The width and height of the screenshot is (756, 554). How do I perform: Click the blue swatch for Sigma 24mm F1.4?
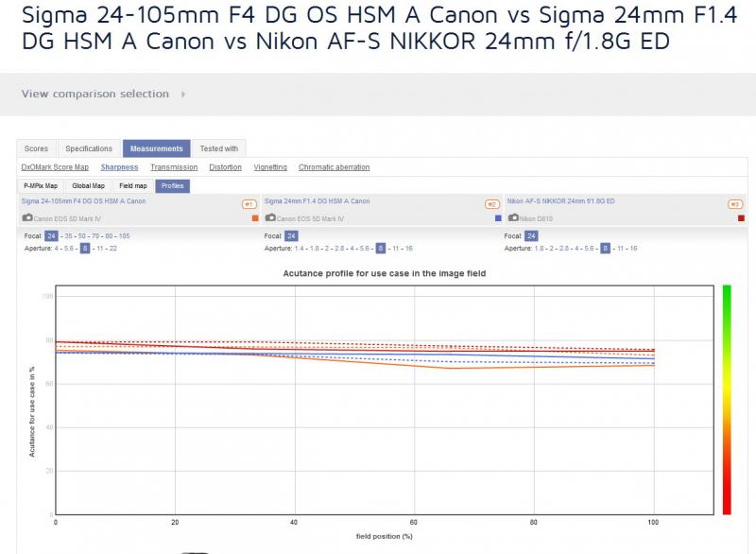tap(499, 218)
